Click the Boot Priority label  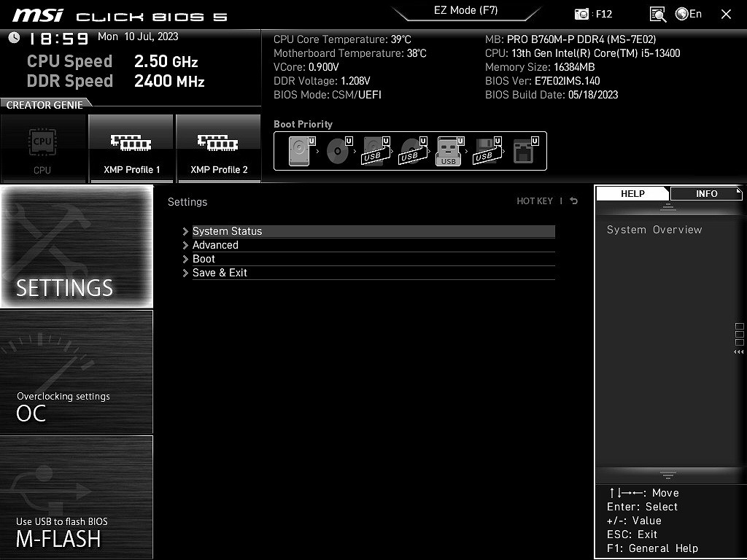pos(303,124)
